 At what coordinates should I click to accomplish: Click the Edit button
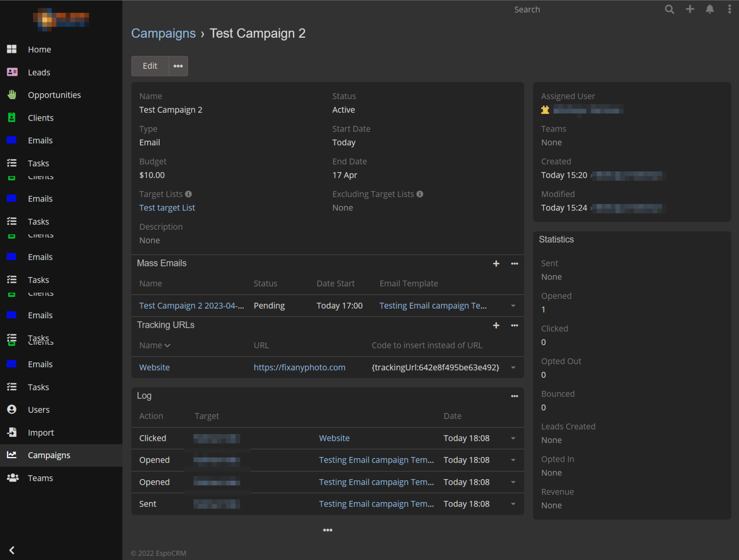(x=150, y=66)
